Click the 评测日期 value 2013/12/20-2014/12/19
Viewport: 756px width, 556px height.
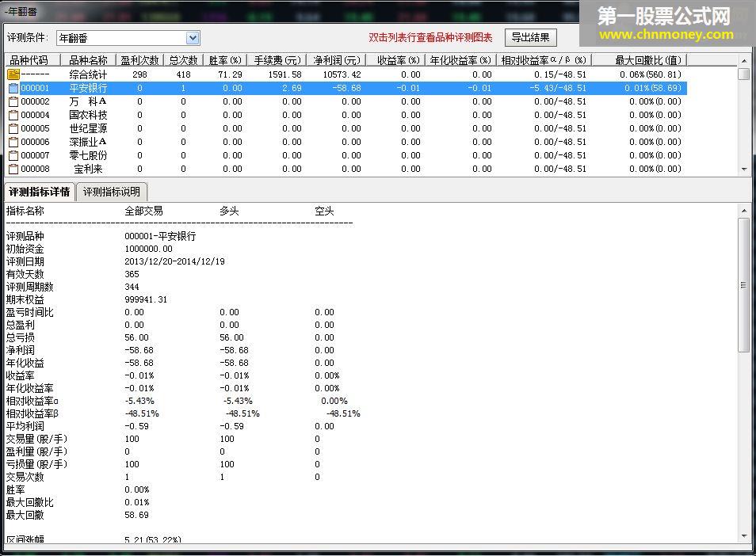point(174,261)
